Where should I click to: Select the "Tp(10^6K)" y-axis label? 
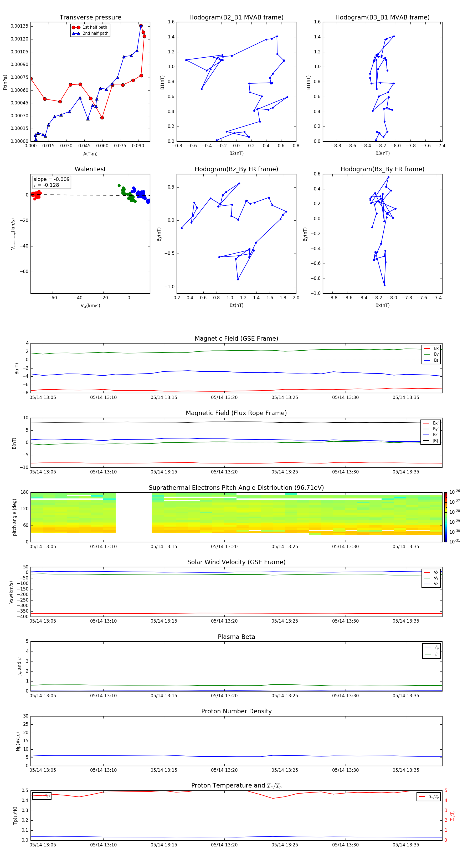point(15,815)
